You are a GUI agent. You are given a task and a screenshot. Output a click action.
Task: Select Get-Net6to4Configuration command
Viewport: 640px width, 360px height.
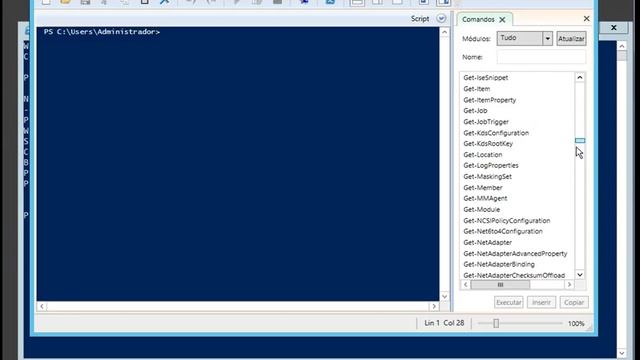point(503,231)
